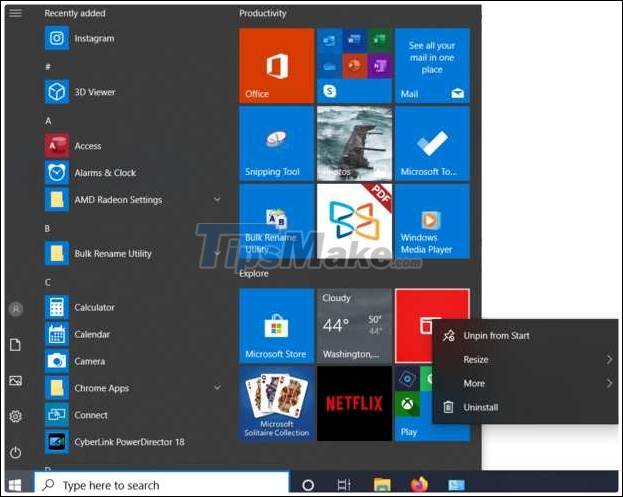Expand the Chrome Apps folder
The image size is (623, 497).
tap(217, 387)
